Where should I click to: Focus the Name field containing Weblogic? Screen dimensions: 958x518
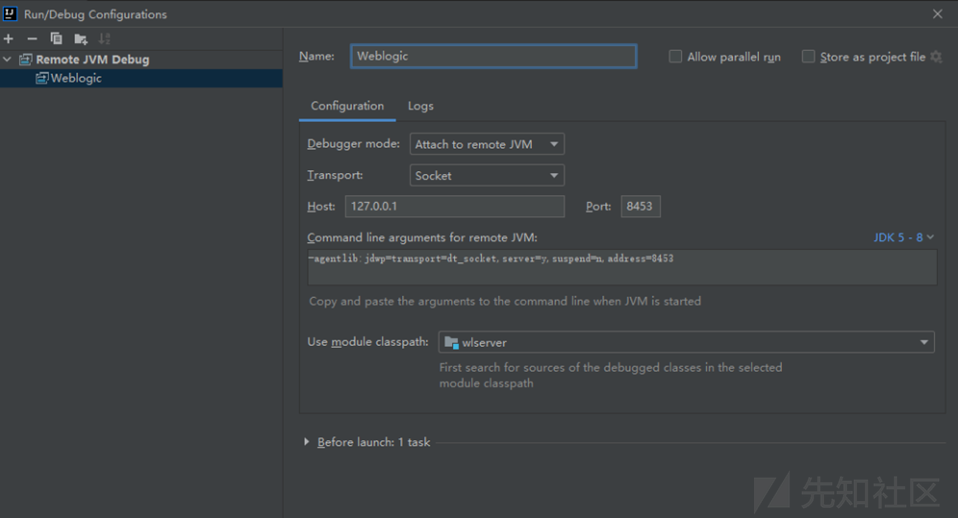pyautogui.click(x=494, y=56)
